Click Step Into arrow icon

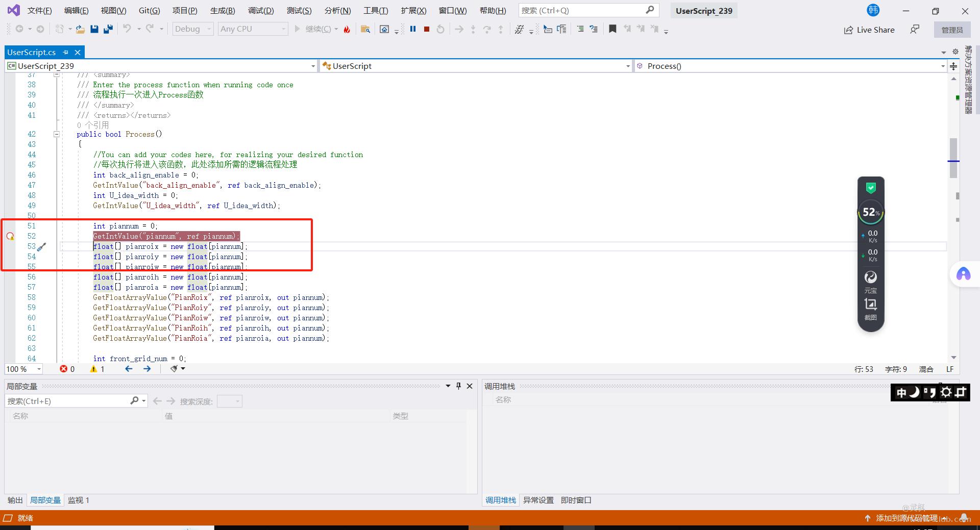point(473,29)
